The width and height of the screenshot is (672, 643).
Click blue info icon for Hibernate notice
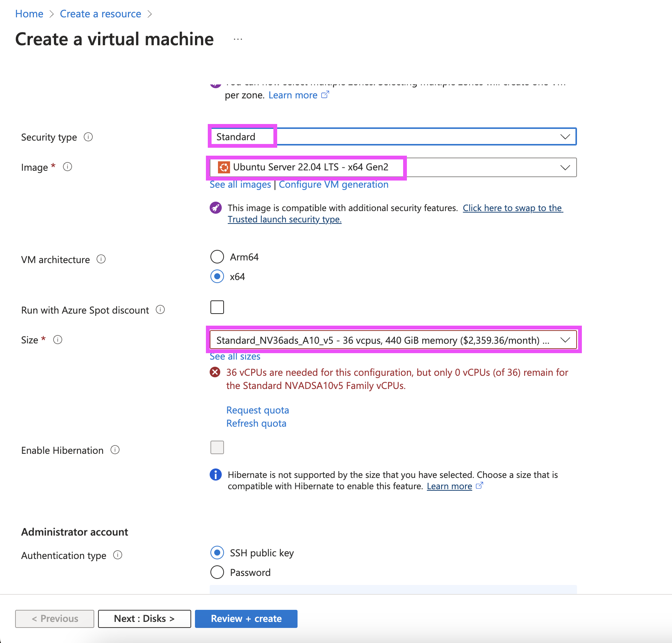[x=216, y=475]
